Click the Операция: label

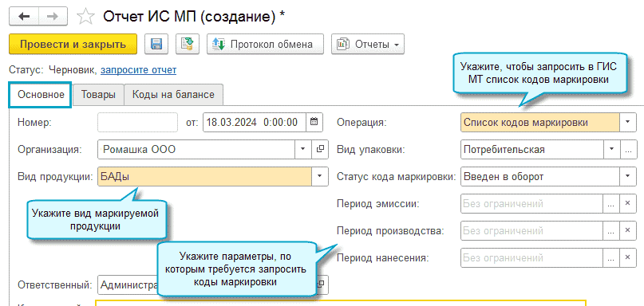pos(362,122)
